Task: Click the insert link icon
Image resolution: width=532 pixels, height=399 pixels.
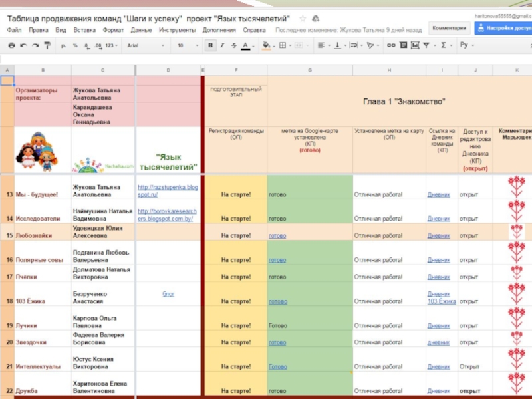Action: (390, 45)
